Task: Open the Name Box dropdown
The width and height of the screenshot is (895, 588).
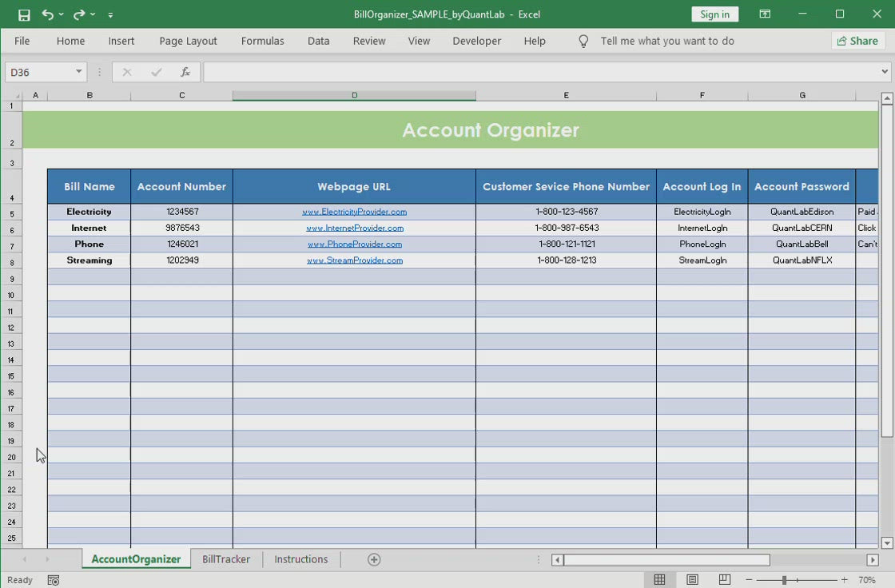Action: tap(78, 72)
